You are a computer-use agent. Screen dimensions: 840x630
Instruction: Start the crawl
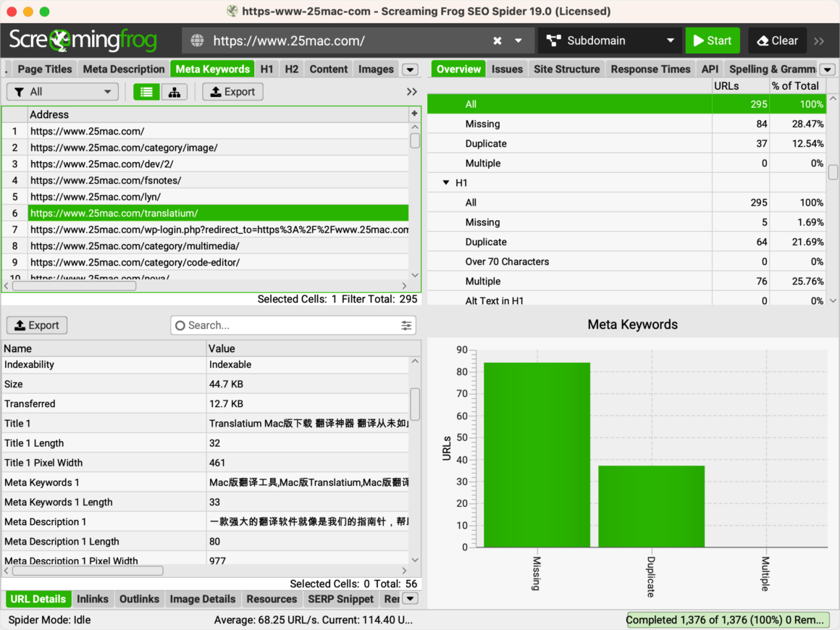pyautogui.click(x=712, y=41)
